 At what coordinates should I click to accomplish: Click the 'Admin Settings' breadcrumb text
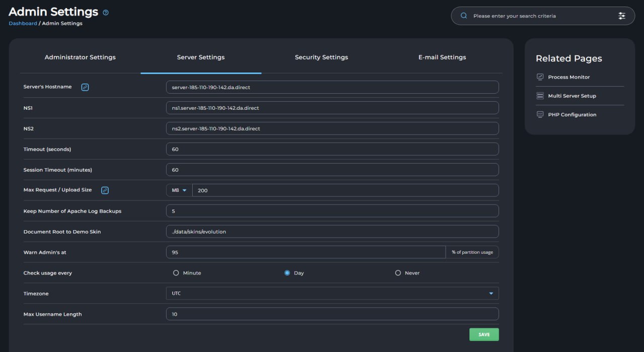[x=62, y=23]
